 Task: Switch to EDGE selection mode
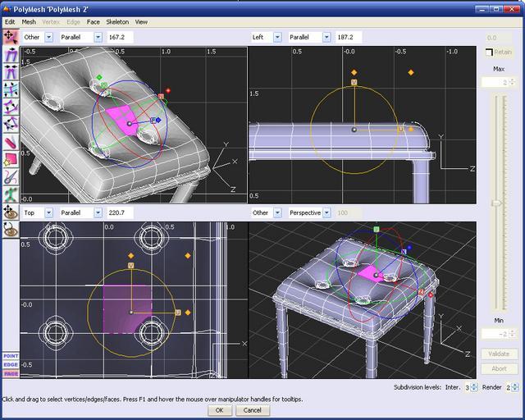10,365
